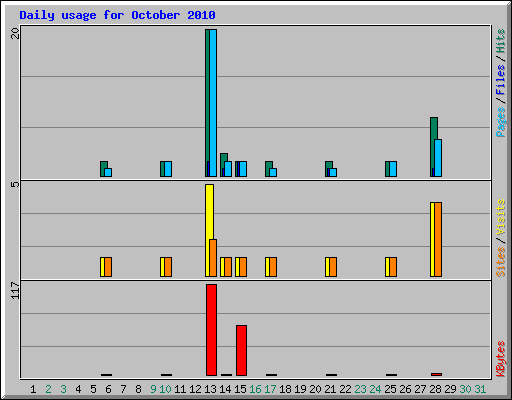Click green day label '30' on the x-axis

coord(465,389)
